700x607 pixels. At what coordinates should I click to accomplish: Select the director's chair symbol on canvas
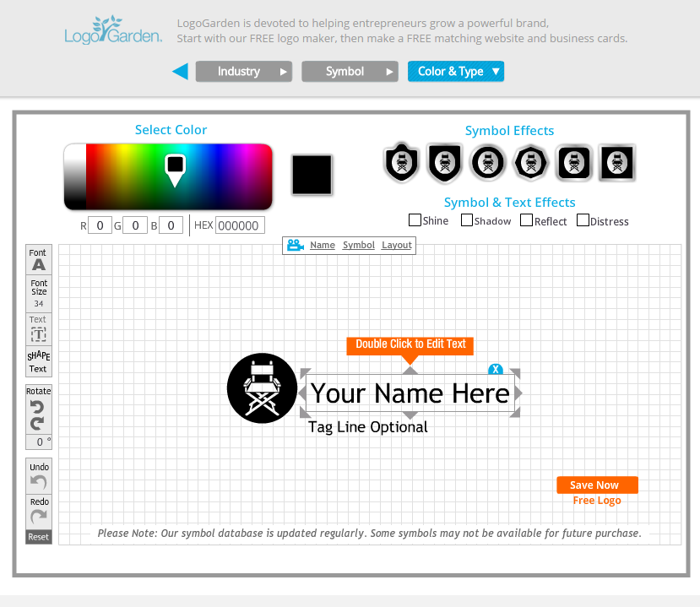pyautogui.click(x=262, y=388)
